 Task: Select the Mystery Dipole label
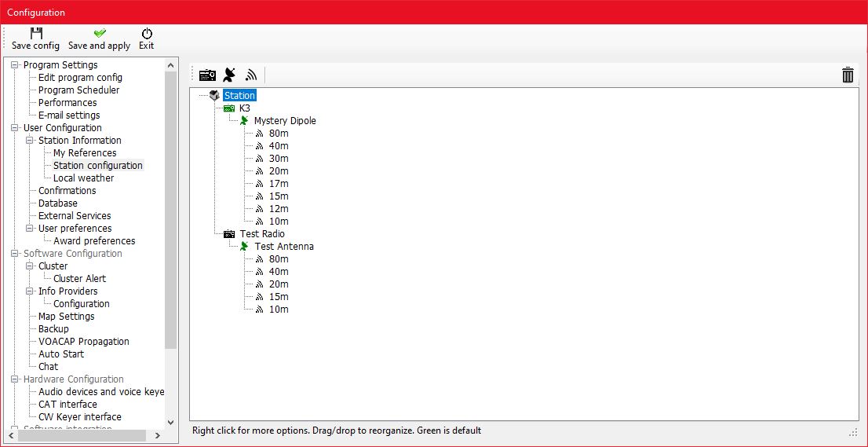[285, 120]
